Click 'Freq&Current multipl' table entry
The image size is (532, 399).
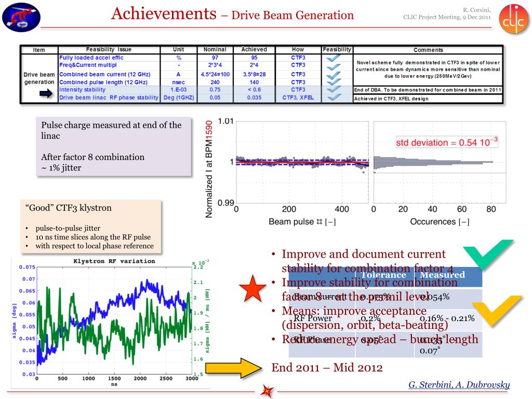(x=88, y=65)
